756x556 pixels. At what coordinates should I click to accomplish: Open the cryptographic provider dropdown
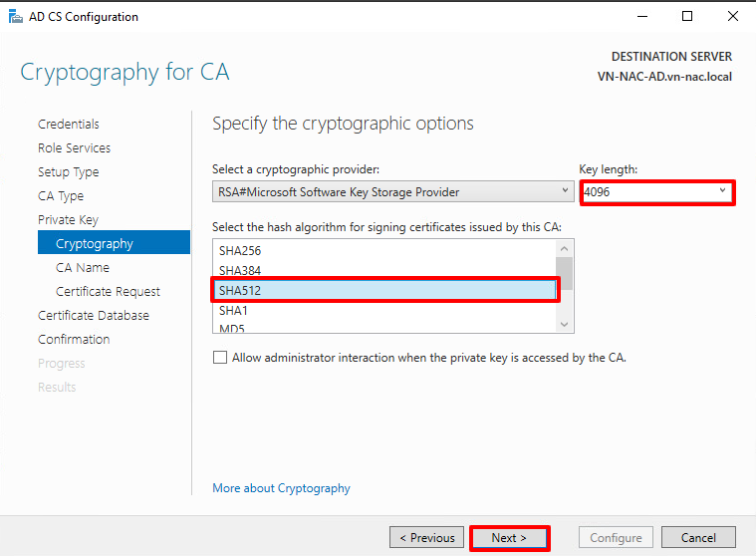(x=393, y=192)
